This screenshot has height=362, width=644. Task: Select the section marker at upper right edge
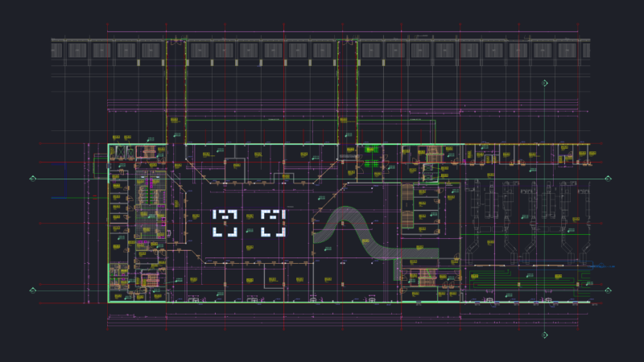(609, 179)
